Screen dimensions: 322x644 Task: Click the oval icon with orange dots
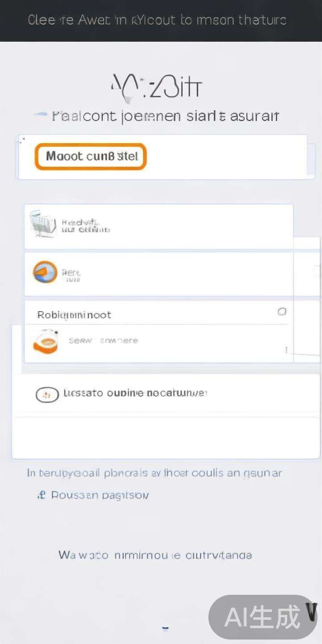47,394
